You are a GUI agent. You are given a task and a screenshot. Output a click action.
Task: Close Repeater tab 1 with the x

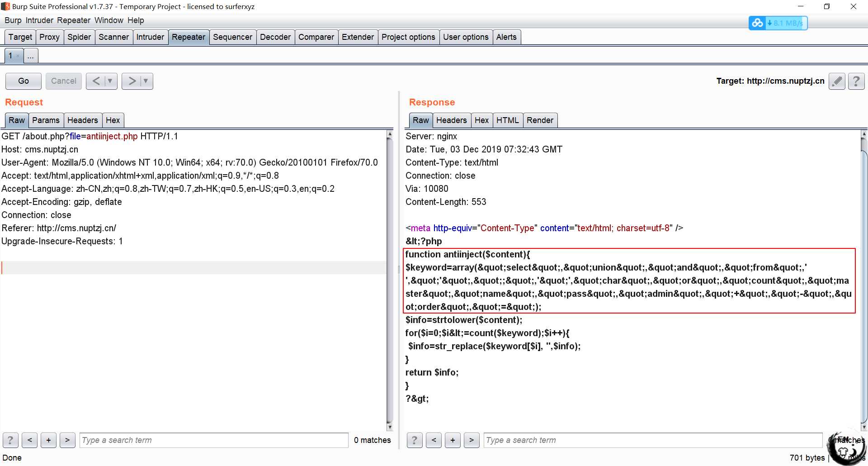pyautogui.click(x=18, y=56)
